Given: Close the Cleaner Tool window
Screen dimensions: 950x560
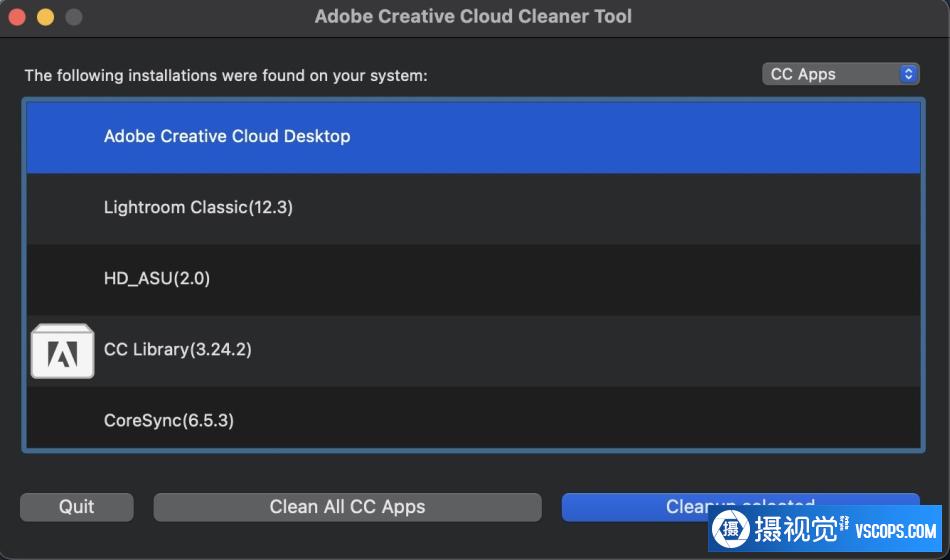Looking at the screenshot, I should 17,16.
